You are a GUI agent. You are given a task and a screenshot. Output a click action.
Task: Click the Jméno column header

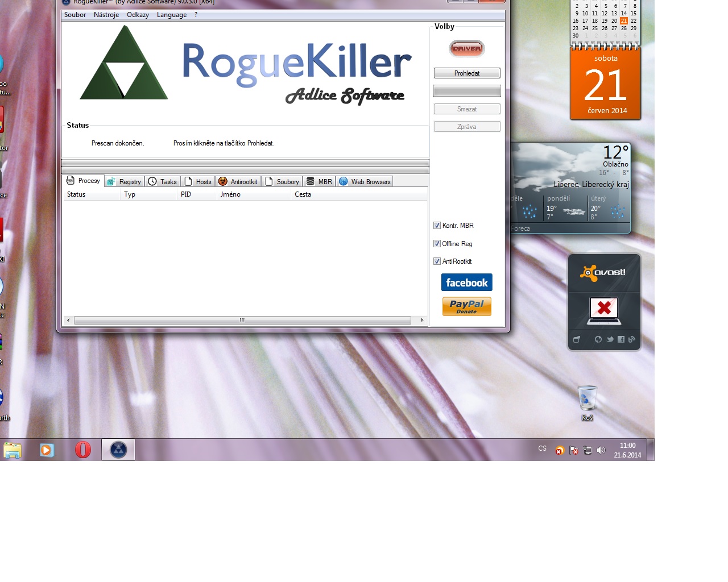(x=254, y=194)
